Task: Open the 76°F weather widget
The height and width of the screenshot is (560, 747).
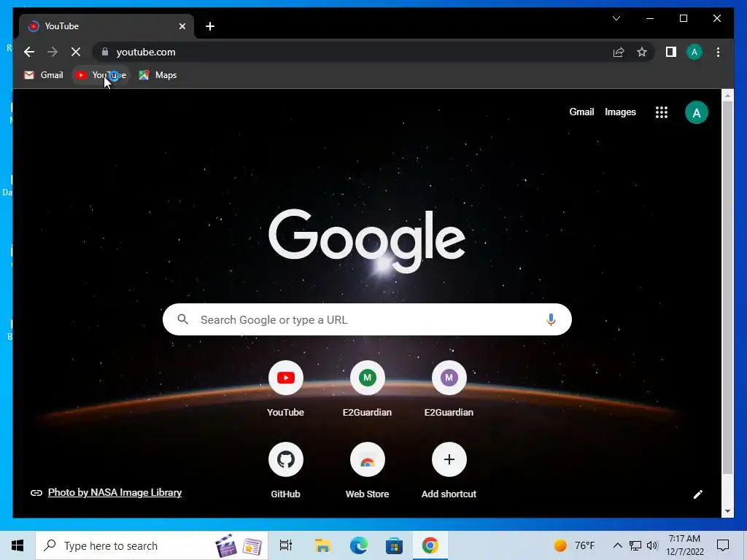Action: click(x=575, y=545)
